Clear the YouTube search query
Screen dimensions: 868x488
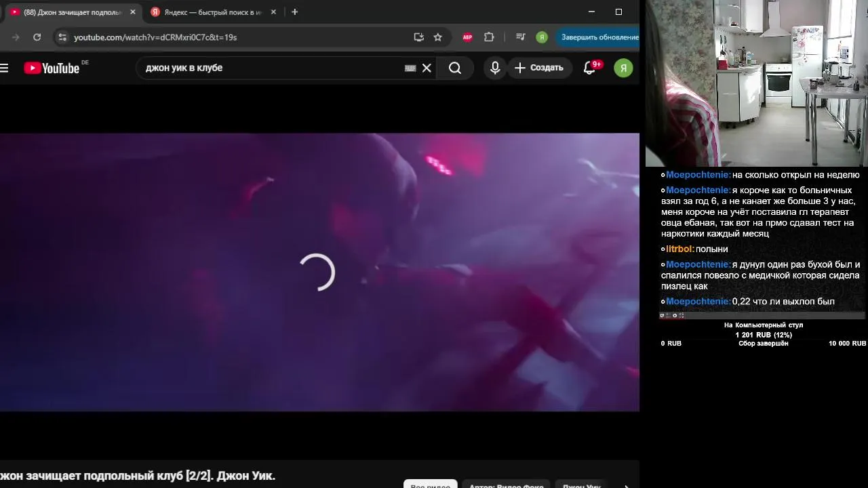[x=427, y=68]
